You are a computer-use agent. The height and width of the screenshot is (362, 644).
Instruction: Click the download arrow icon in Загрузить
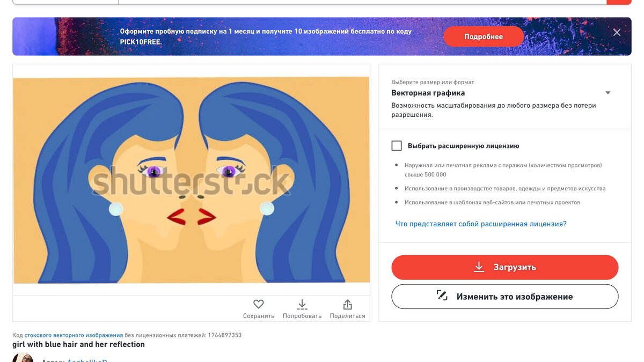coord(479,267)
